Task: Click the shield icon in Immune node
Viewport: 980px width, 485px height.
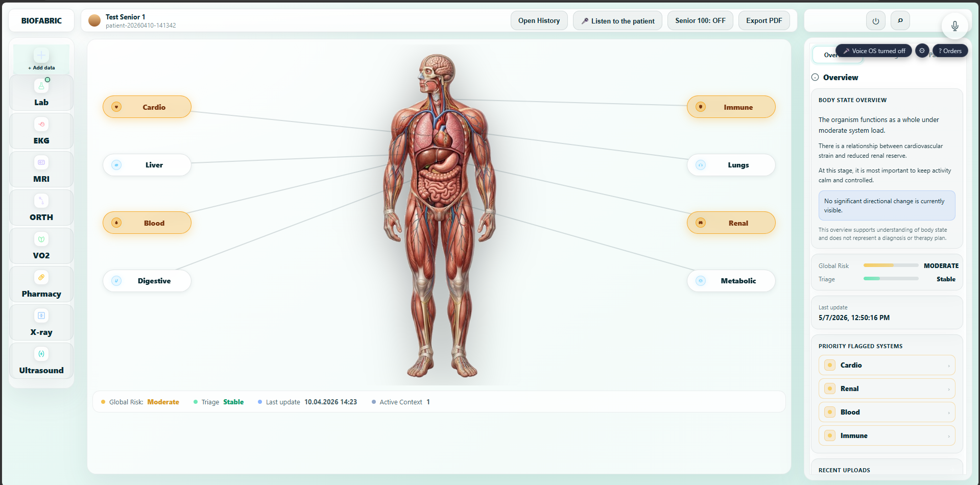Action: point(701,107)
